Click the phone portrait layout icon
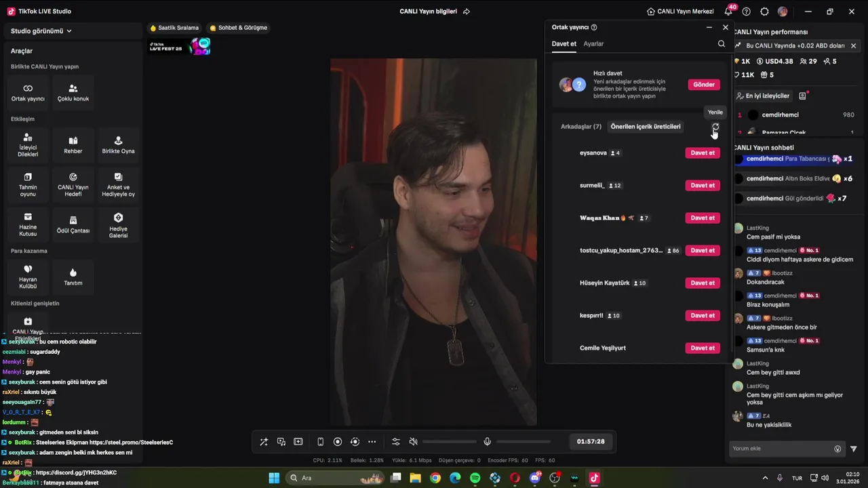Image resolution: width=868 pixels, height=488 pixels. point(321,442)
